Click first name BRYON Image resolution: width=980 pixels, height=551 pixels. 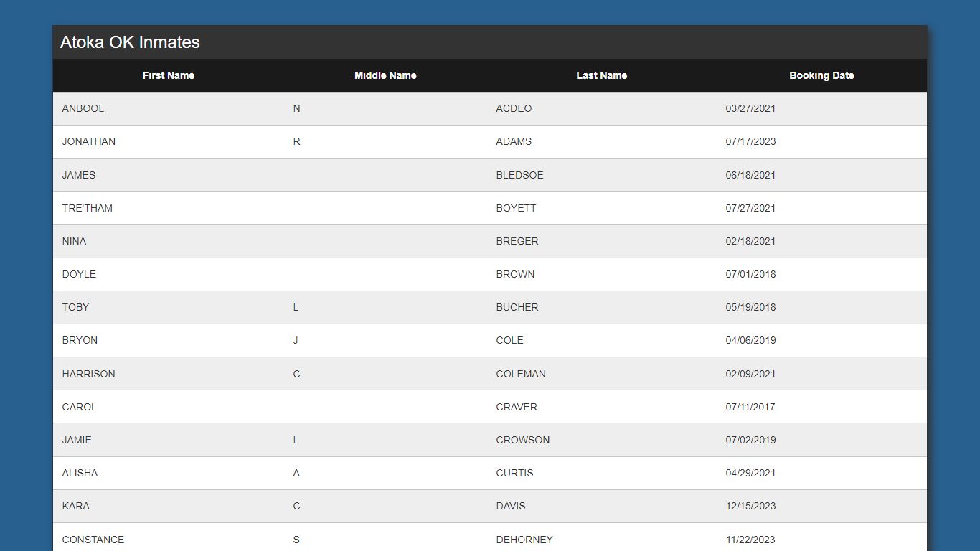(x=80, y=340)
